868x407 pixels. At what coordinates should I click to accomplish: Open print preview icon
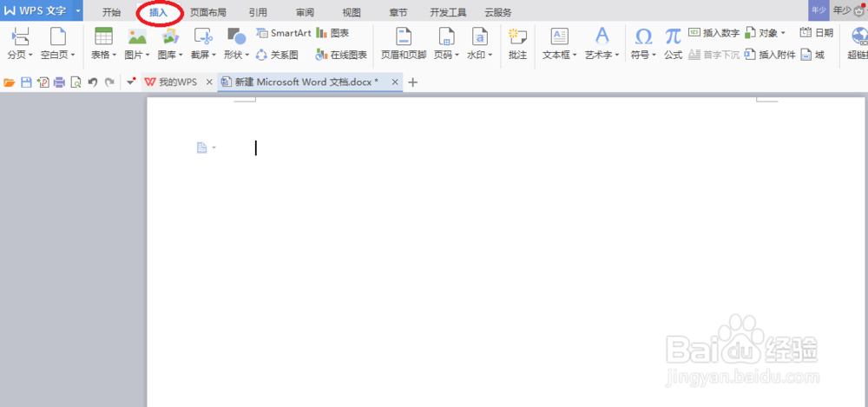76,82
